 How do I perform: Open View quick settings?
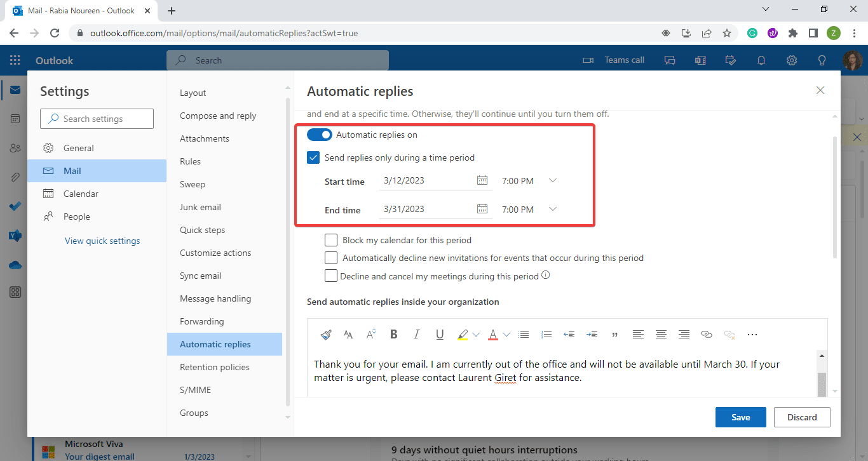click(x=102, y=240)
